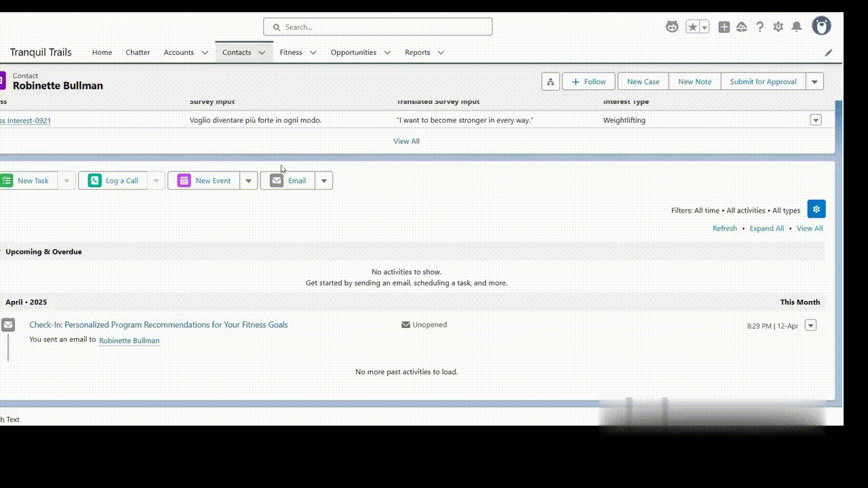Click the translated survey input cell
The height and width of the screenshot is (488, 868).
click(465, 120)
